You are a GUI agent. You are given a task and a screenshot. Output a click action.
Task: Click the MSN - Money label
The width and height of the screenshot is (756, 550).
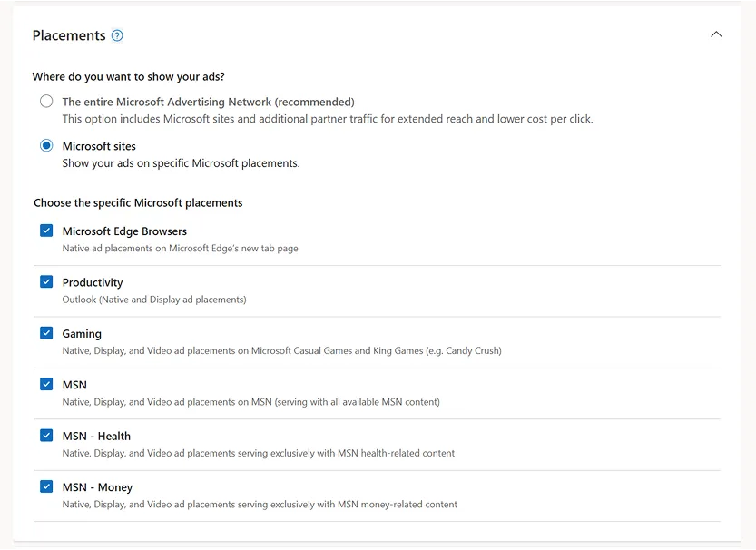[x=97, y=487]
